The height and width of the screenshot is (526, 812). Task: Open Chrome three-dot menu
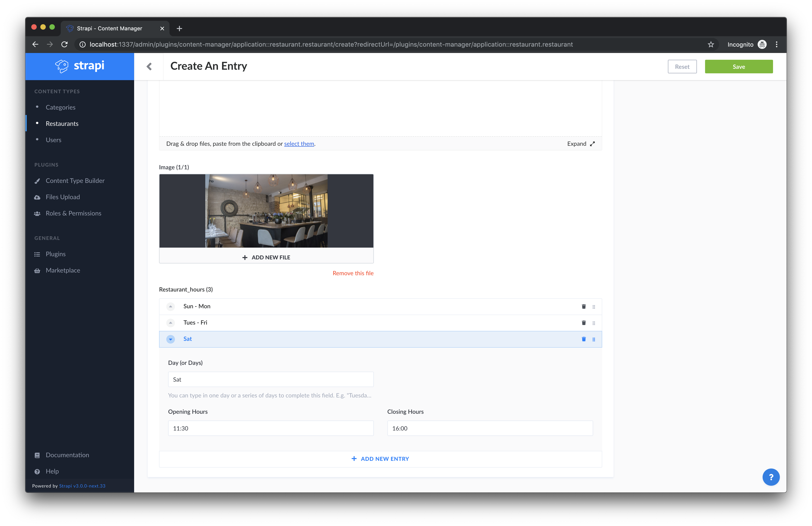[x=776, y=45]
